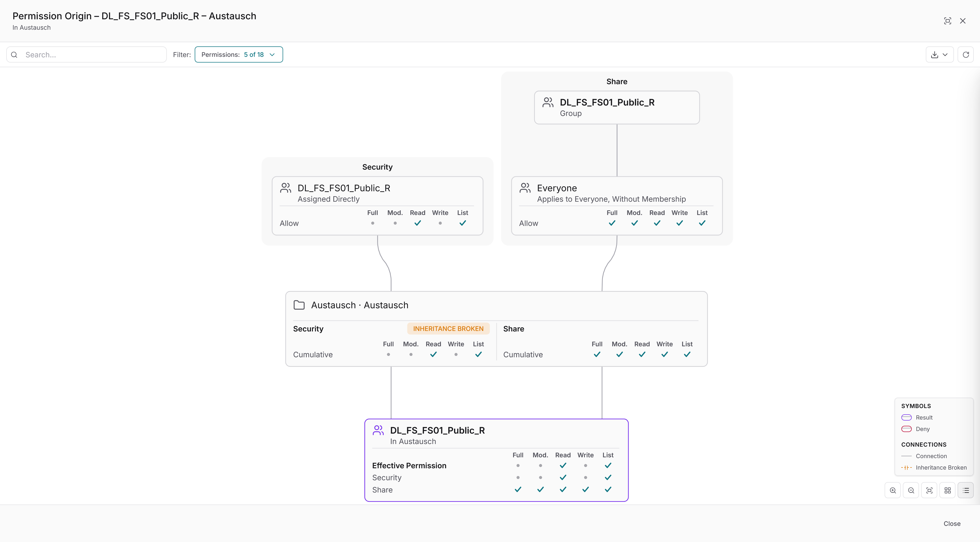Click the Read checkmark in Effective Permission row
This screenshot has width=980, height=542.
coord(563,466)
